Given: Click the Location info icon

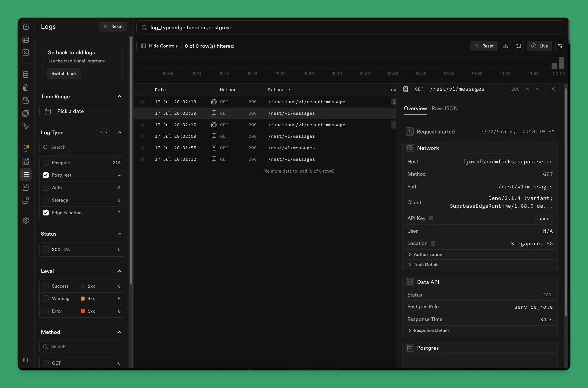Looking at the screenshot, I should 433,243.
